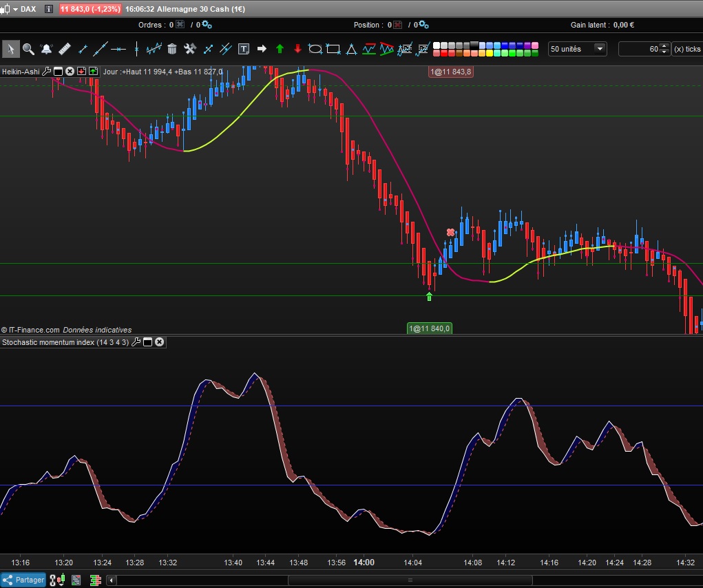Select the ruler measurement tool
Screen dimensions: 703x588
[x=64, y=49]
